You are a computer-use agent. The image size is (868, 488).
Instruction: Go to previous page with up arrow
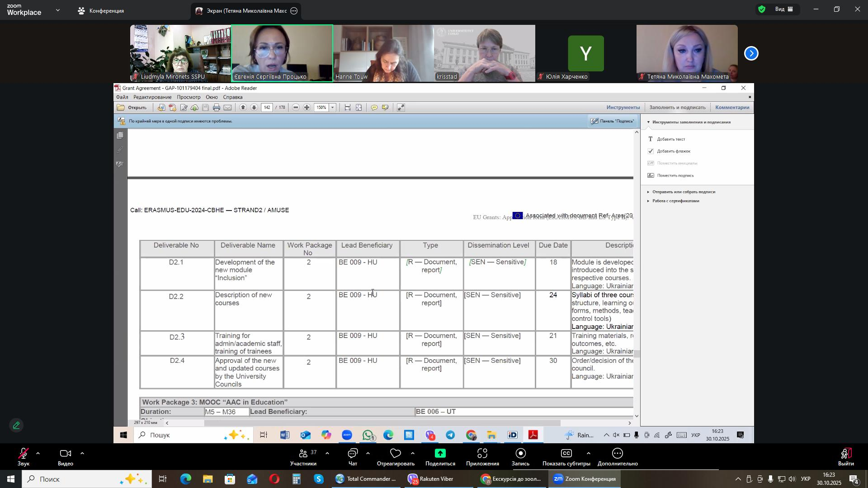[243, 108]
